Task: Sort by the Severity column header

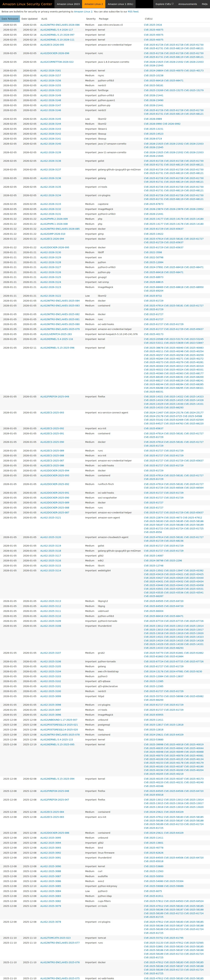Action: 91,19
